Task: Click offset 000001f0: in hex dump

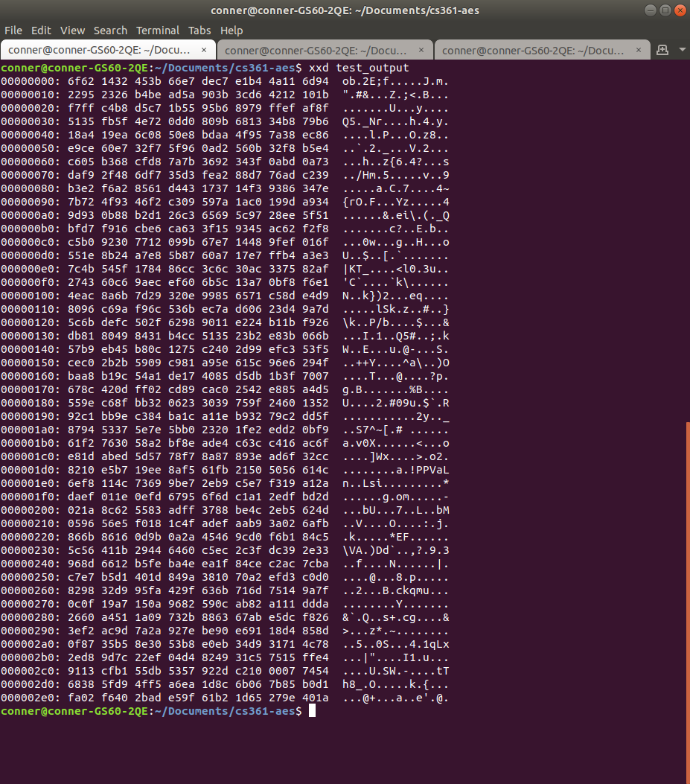Action: (31, 497)
